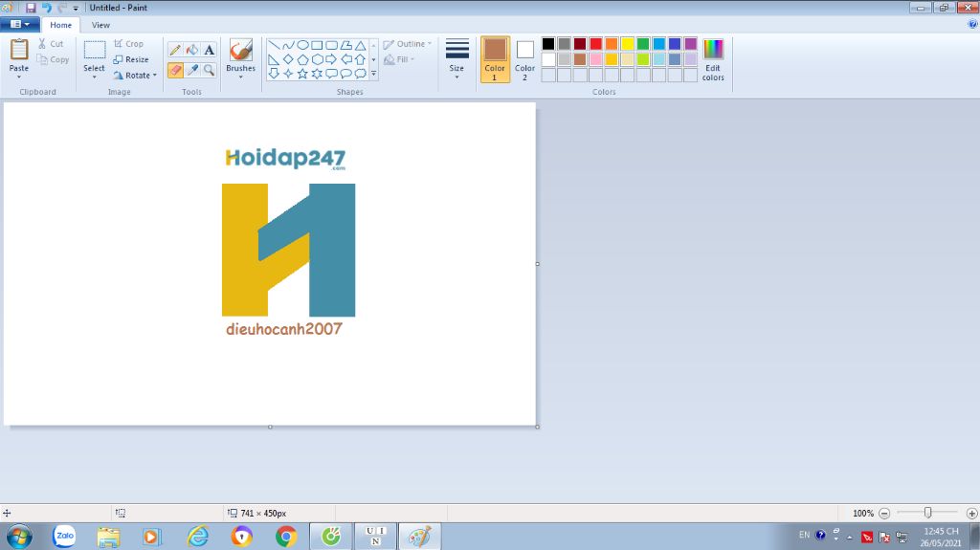Select the Rounded rectangle shape
This screenshot has width=980, height=550.
point(331,46)
